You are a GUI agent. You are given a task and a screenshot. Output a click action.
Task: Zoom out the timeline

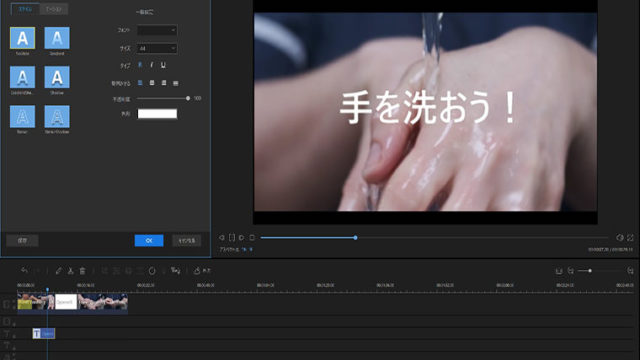click(571, 271)
